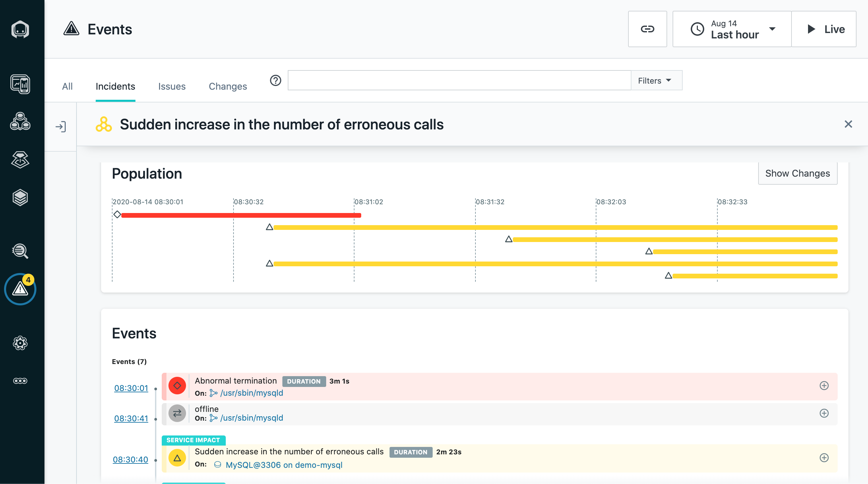The image size is (868, 484).
Task: Open the 08:30:40 timestamp link
Action: click(130, 459)
